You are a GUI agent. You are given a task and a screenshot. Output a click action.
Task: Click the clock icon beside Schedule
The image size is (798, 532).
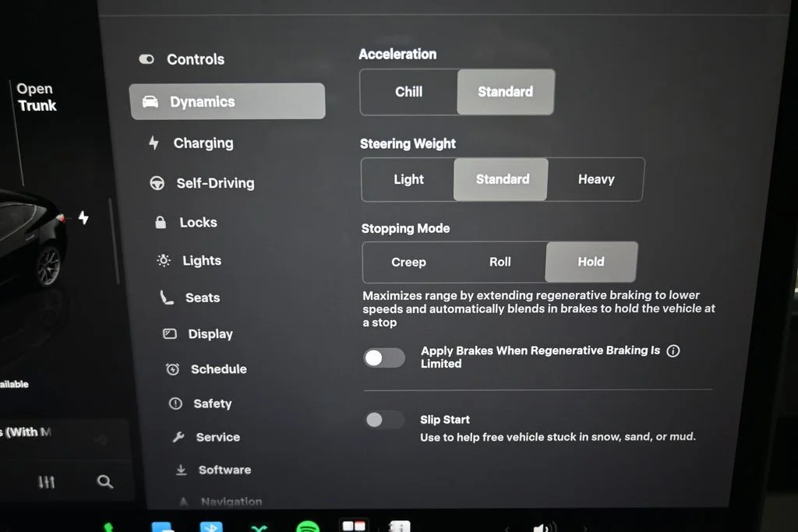[172, 369]
